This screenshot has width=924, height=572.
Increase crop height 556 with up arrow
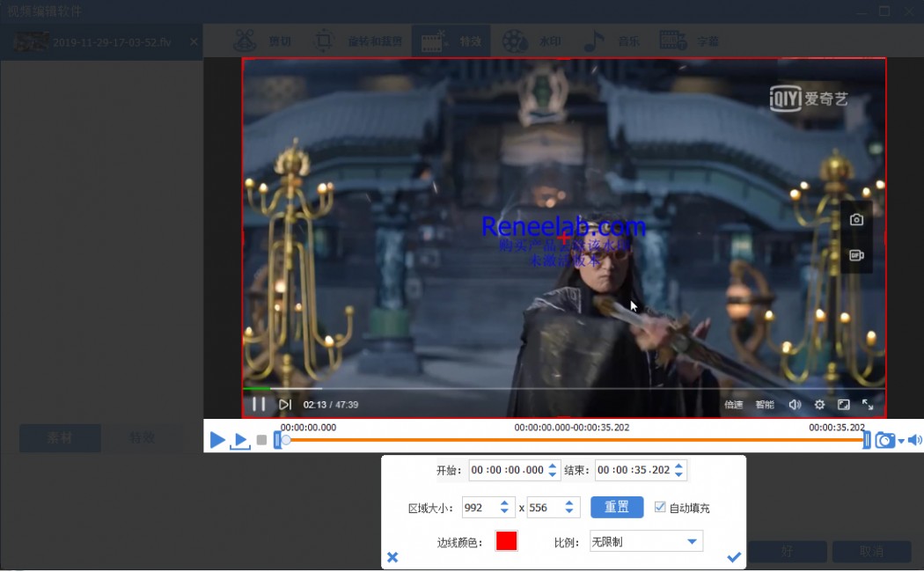569,503
